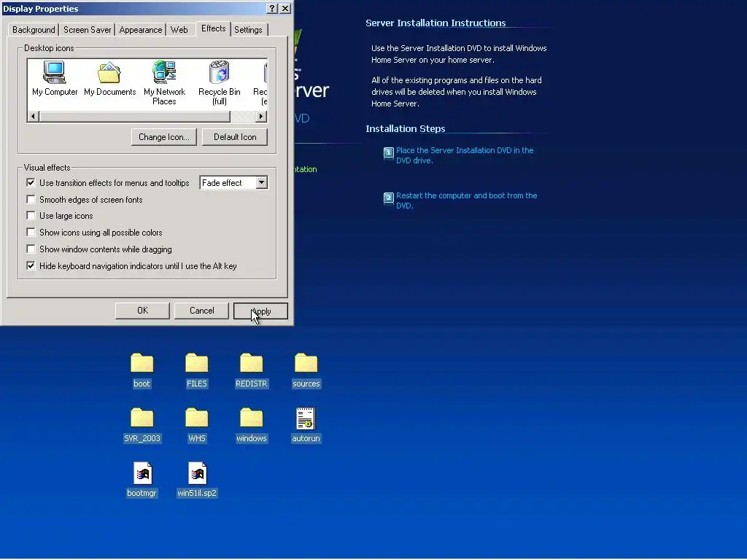Open the REDISTR folder icon
747x560 pixels.
coord(252,371)
